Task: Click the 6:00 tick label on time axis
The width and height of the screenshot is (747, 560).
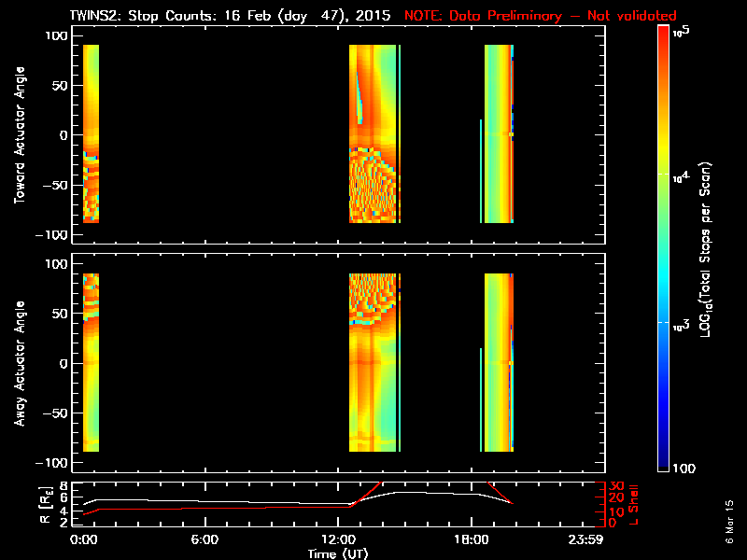Action: [204, 540]
